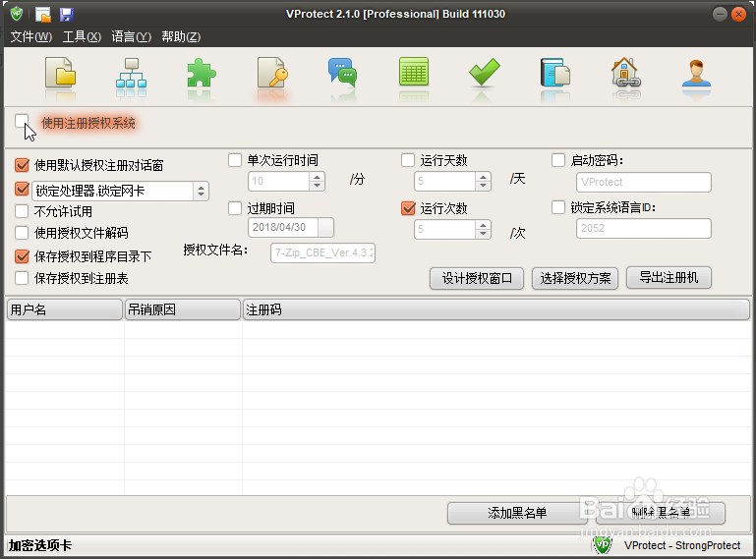The width and height of the screenshot is (756, 559).
Task: Toggle 保存授权到程序目录下 checkbox
Action: point(22,256)
